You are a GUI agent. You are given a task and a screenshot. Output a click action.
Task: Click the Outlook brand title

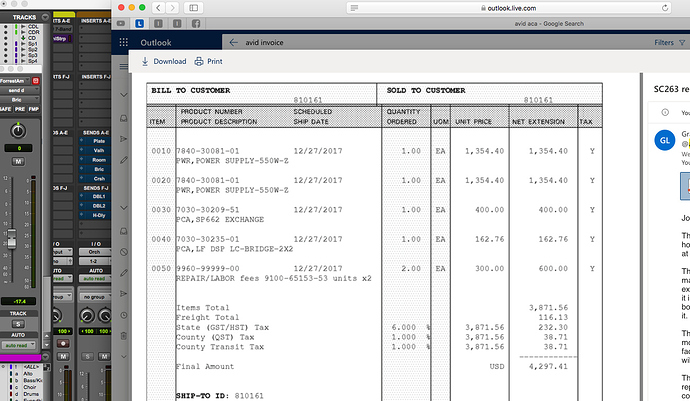(156, 43)
